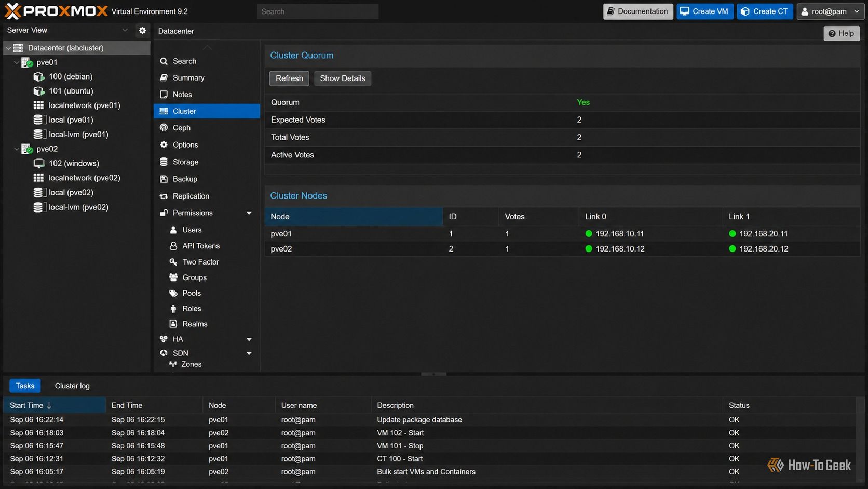This screenshot has height=489, width=868.
Task: Open the API Tokens icon
Action: click(x=173, y=246)
